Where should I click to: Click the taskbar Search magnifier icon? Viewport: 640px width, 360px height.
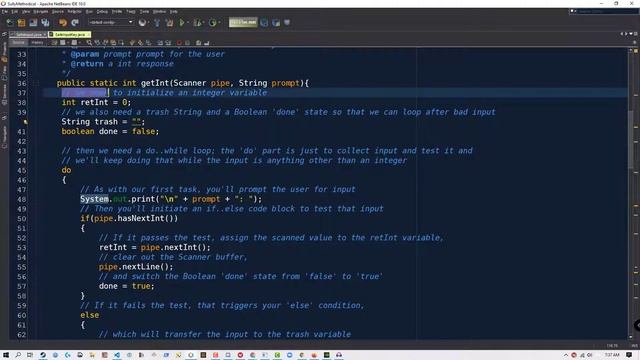(x=18, y=355)
